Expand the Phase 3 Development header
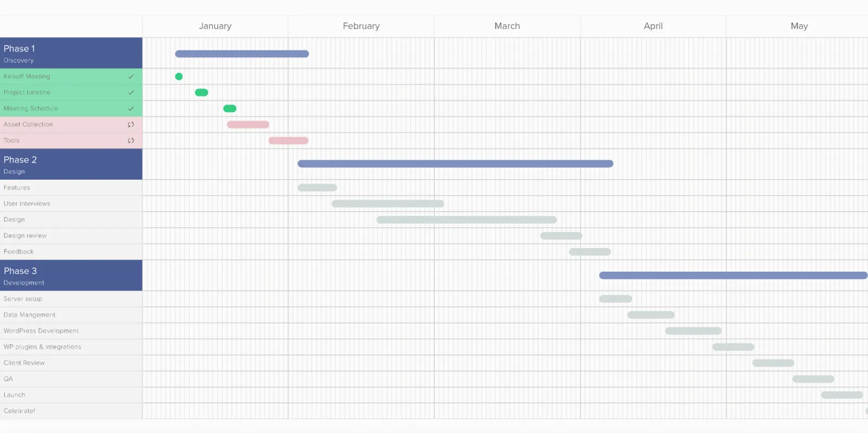Viewport: 868px width, 433px height. [71, 276]
